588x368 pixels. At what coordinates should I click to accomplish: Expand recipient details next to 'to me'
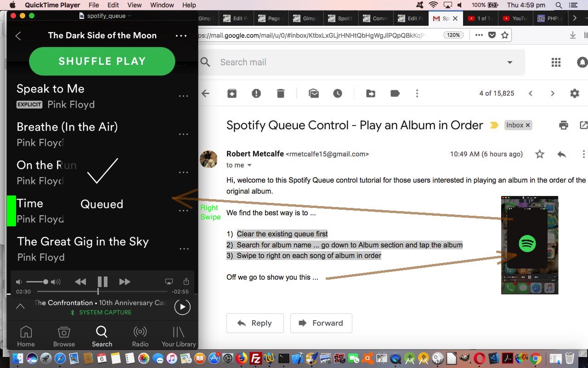coord(249,165)
